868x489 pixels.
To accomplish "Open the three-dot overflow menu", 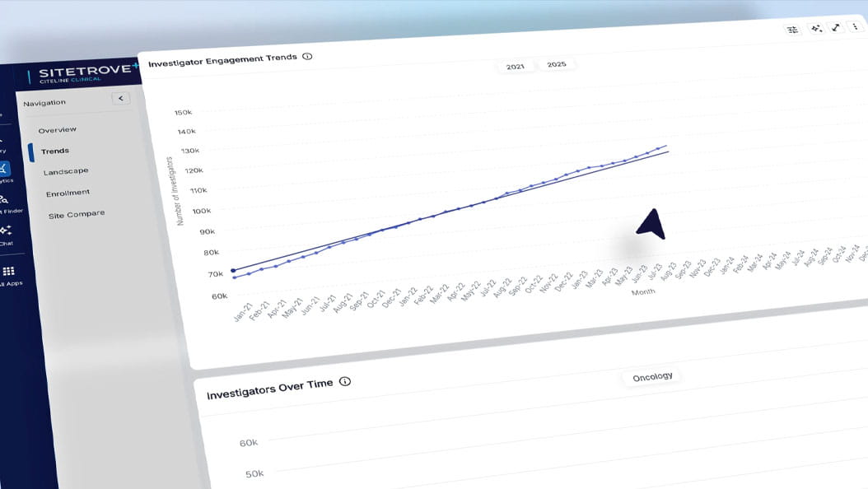I will coord(856,25).
